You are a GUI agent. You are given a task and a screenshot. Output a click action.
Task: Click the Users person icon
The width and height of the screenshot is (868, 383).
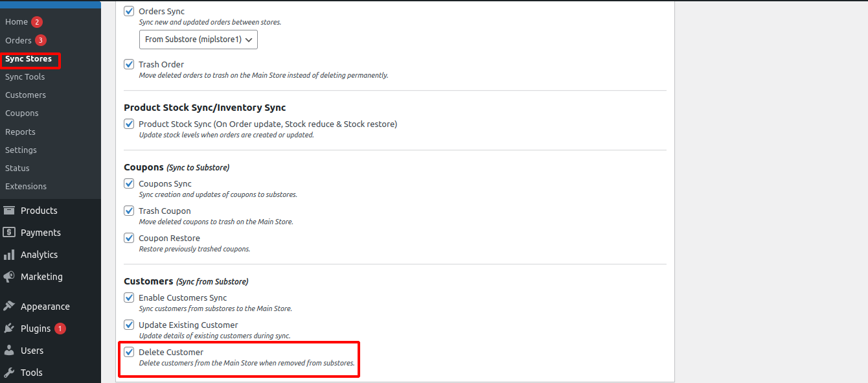pyautogui.click(x=9, y=351)
